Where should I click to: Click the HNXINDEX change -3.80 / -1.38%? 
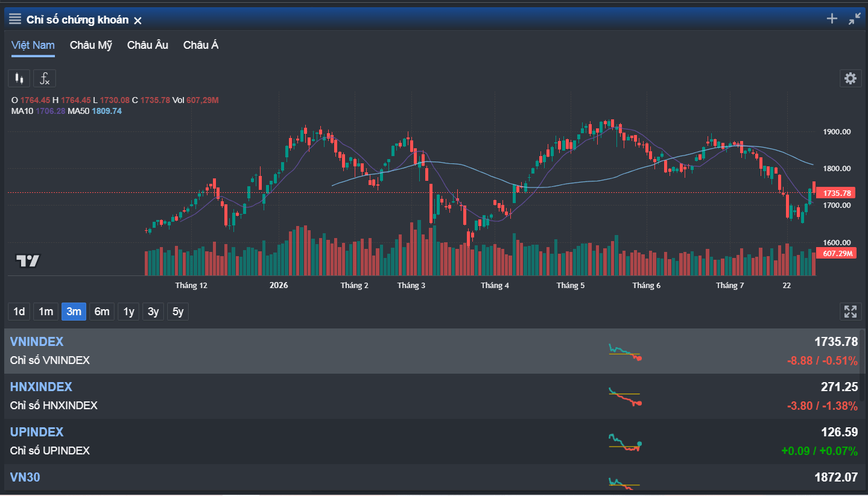click(x=822, y=406)
